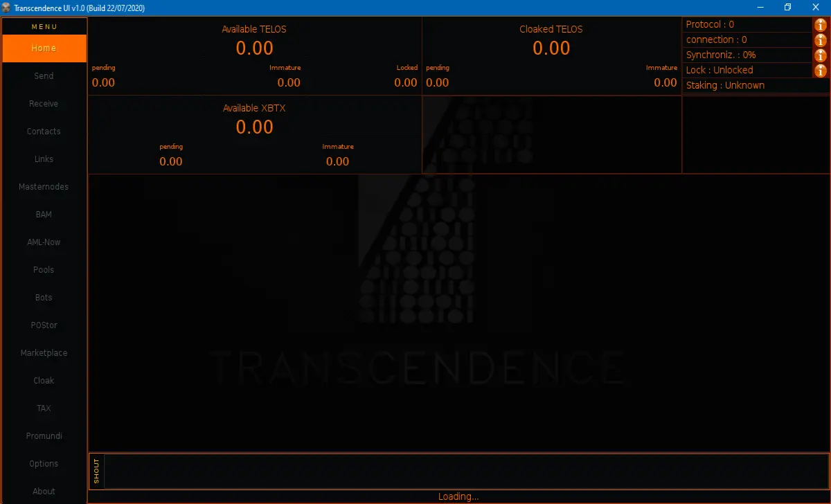Click the info icon beside Lock status
Viewport: 831px width, 504px height.
[x=821, y=71]
